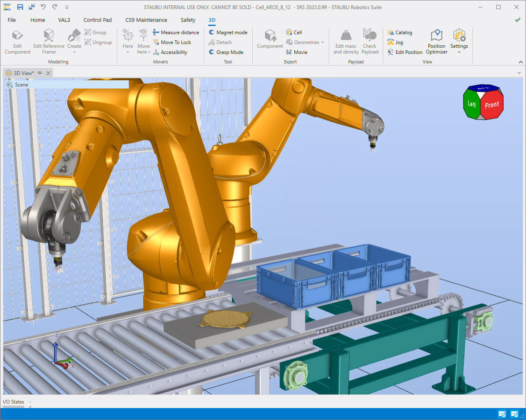Click the Front face of the view cube
Screen dimensions: 526x420
(x=492, y=104)
